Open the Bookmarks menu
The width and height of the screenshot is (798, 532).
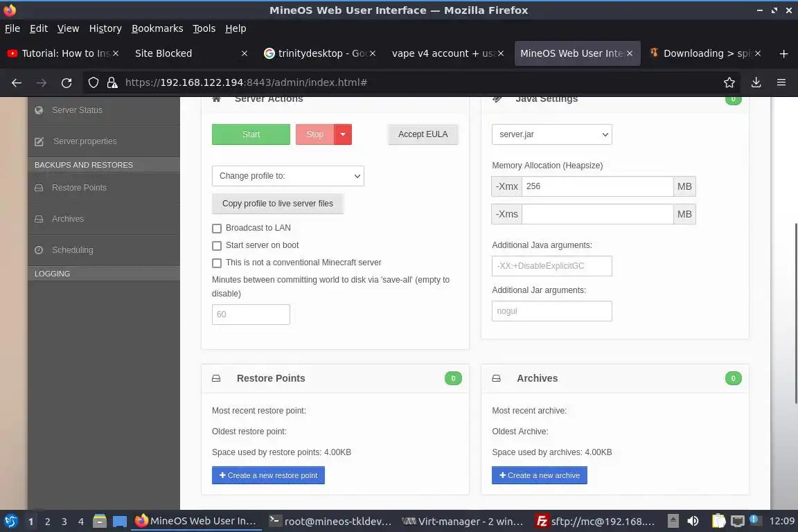157,28
